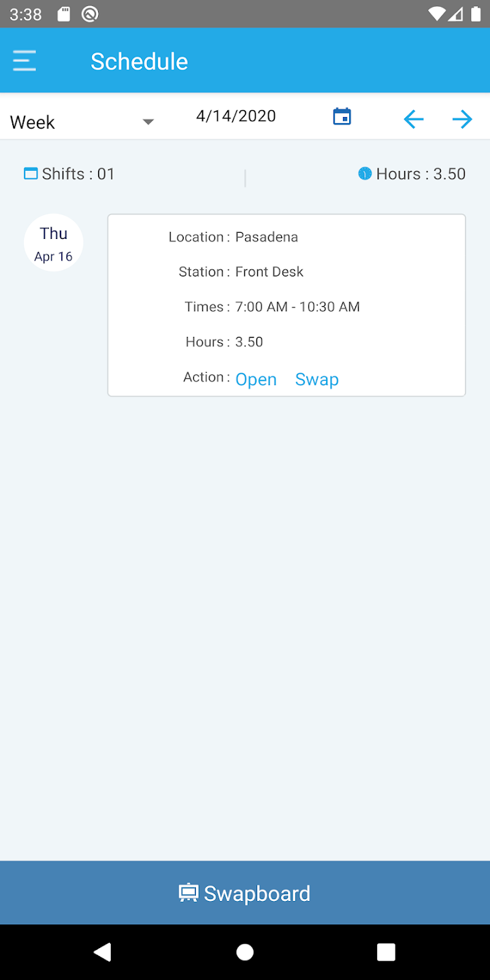Tap the Swapboard presentation icon
Image resolution: width=490 pixels, height=980 pixels.
click(188, 893)
